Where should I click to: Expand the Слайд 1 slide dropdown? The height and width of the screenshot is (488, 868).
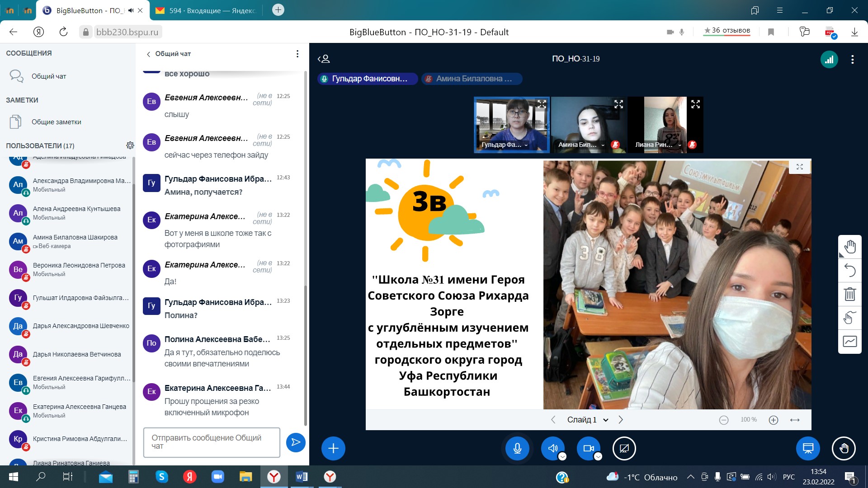588,420
